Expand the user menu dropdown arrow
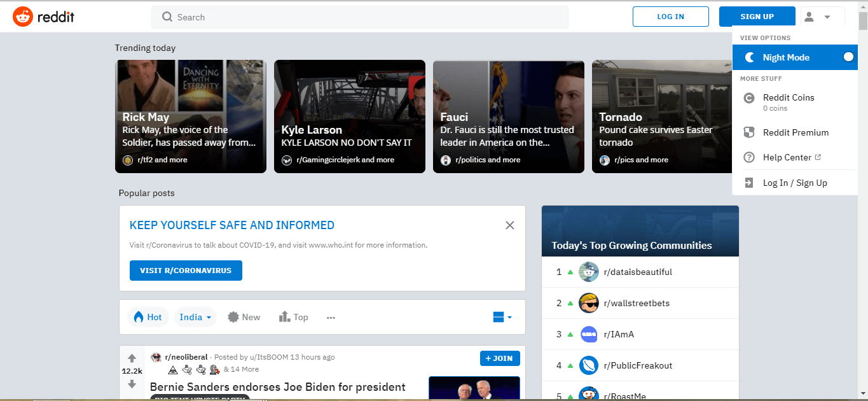868x401 pixels. click(827, 17)
